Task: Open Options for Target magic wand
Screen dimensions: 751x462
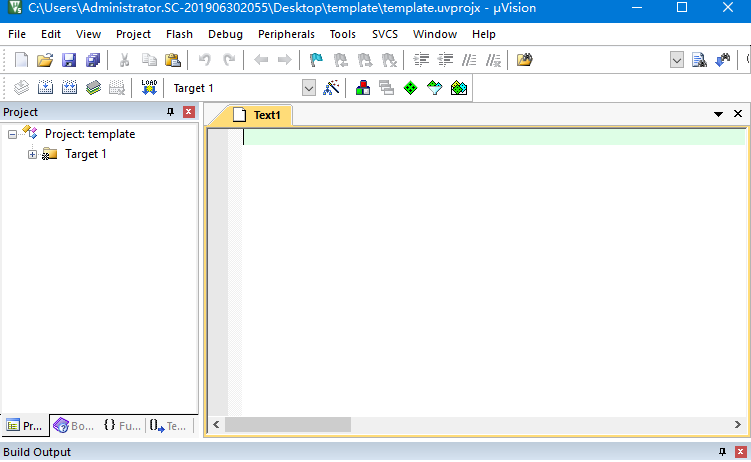Action: pyautogui.click(x=331, y=88)
